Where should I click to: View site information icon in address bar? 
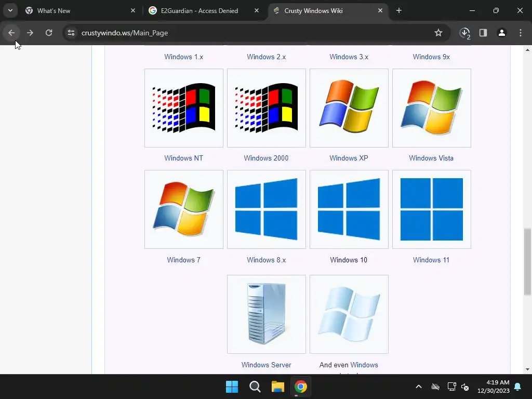tap(71, 33)
